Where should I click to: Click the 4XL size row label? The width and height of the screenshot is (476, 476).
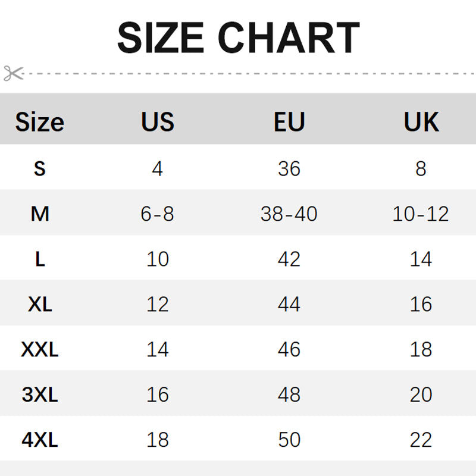[39, 440]
